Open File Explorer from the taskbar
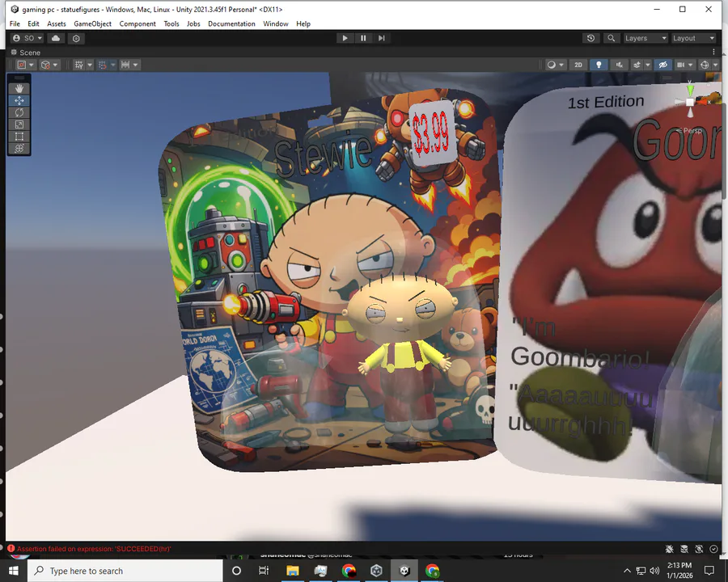Image resolution: width=728 pixels, height=582 pixels. 293,571
